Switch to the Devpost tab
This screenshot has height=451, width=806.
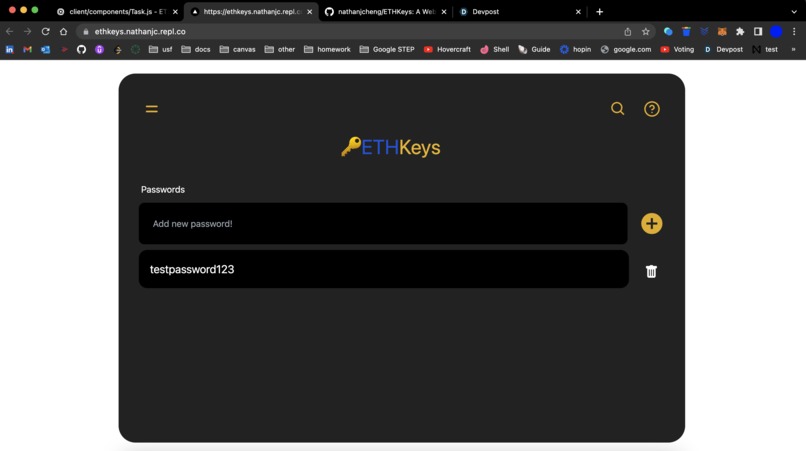coord(519,11)
